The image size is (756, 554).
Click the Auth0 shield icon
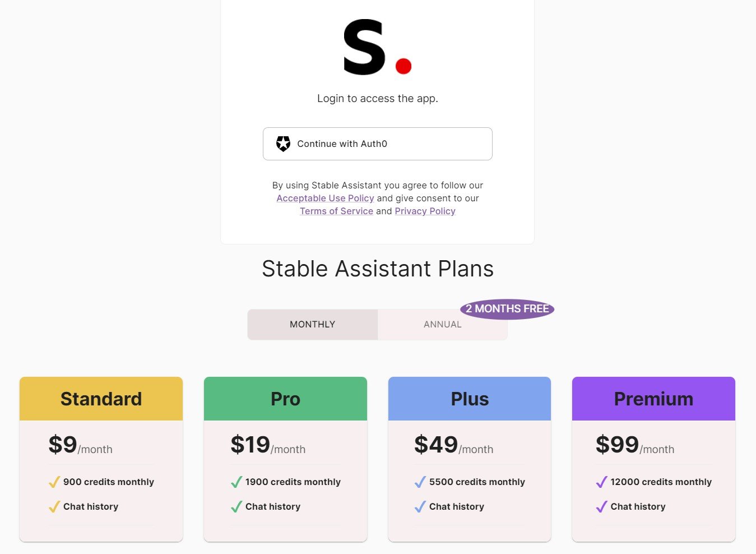click(x=284, y=144)
